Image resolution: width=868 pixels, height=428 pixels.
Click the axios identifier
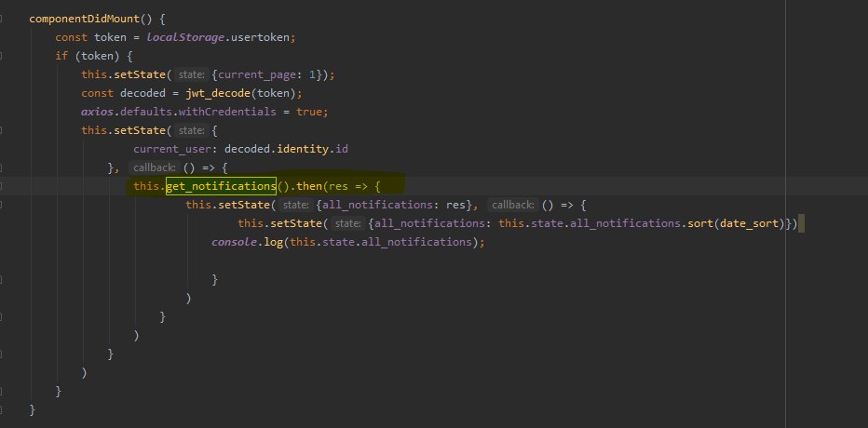(x=97, y=112)
